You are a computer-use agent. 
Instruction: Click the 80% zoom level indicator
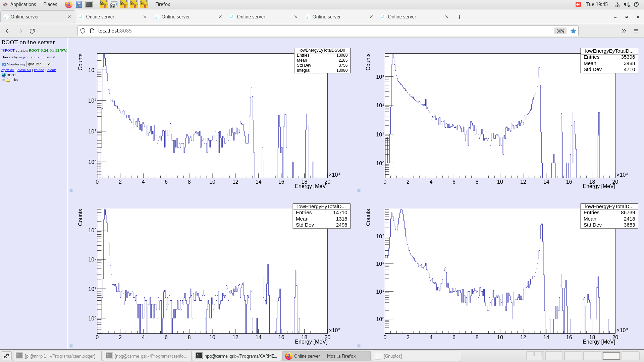[560, 31]
